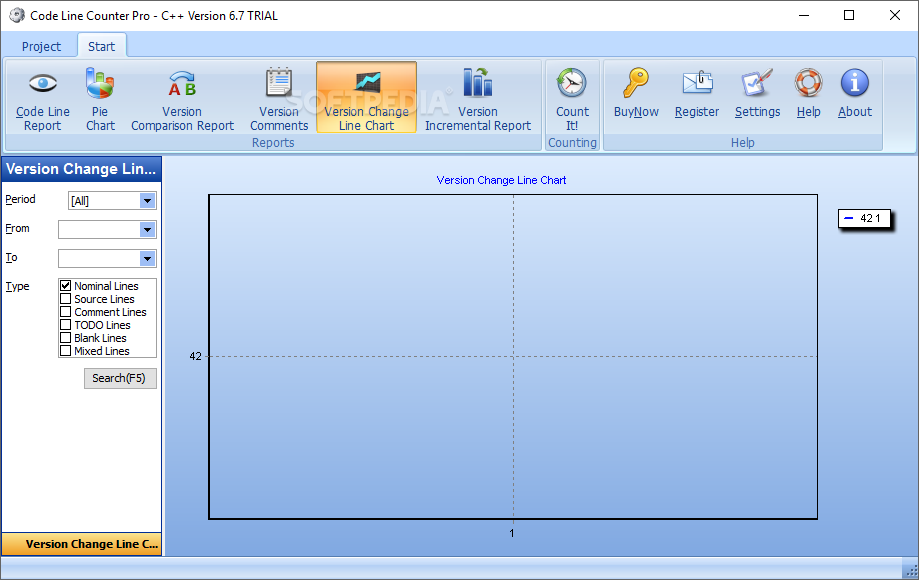Screen dimensions: 919x580
Task: Open the From date dropdown
Action: [148, 230]
